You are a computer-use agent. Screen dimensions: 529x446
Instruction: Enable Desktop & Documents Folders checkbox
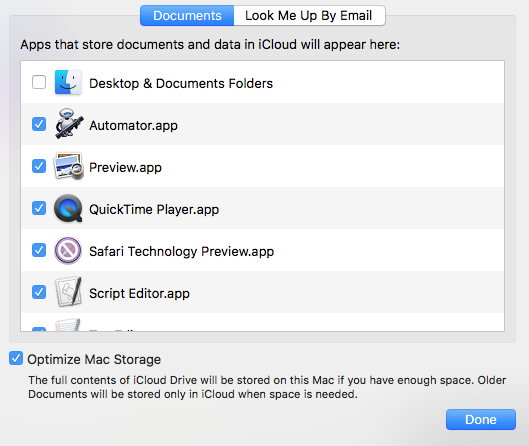(x=39, y=82)
